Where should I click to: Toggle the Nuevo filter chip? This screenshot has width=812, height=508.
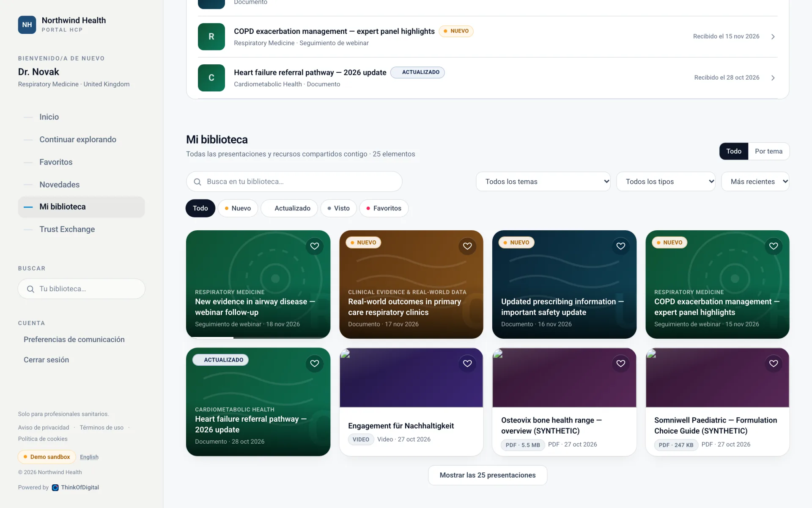[238, 208]
